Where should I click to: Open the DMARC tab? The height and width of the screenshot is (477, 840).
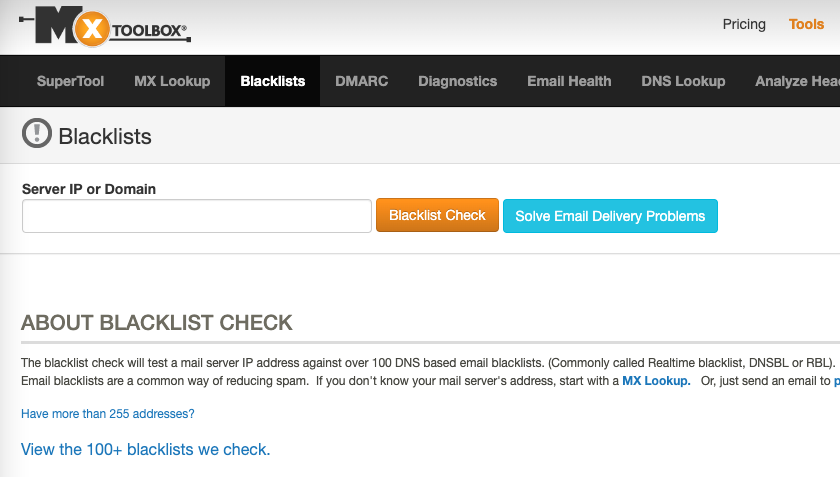(x=362, y=81)
